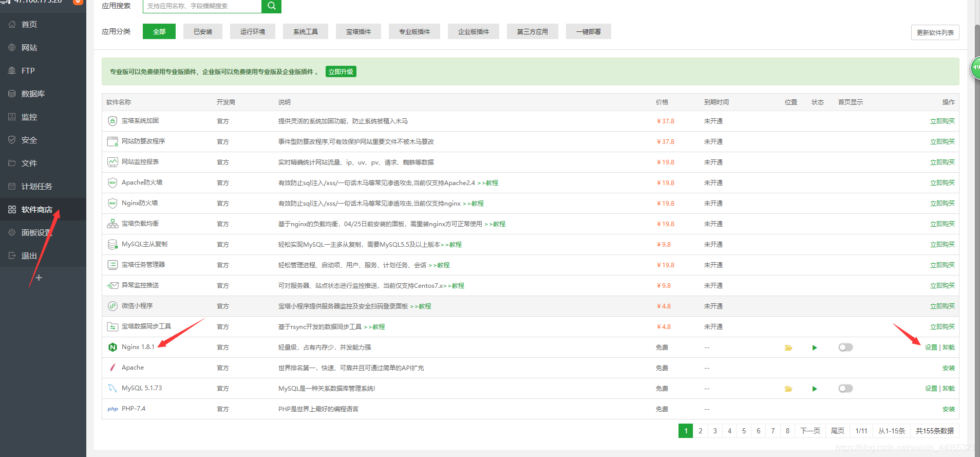The image size is (980, 457).
Task: Click the MySQL 5.1.73 running status play icon
Action: [x=815, y=389]
